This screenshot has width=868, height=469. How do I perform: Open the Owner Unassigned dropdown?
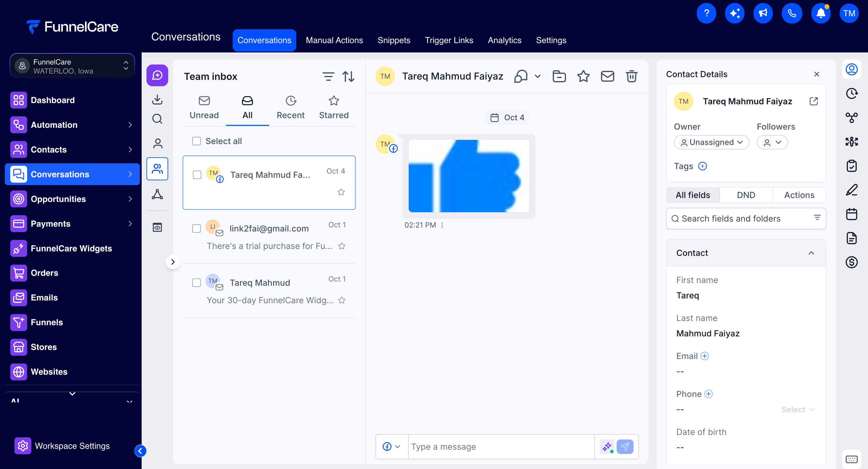711,142
